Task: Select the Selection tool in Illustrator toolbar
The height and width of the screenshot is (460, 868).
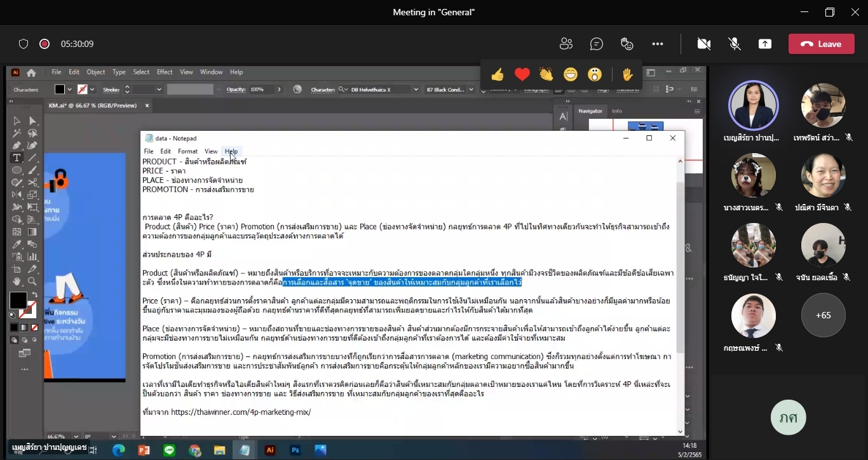Action: tap(17, 121)
